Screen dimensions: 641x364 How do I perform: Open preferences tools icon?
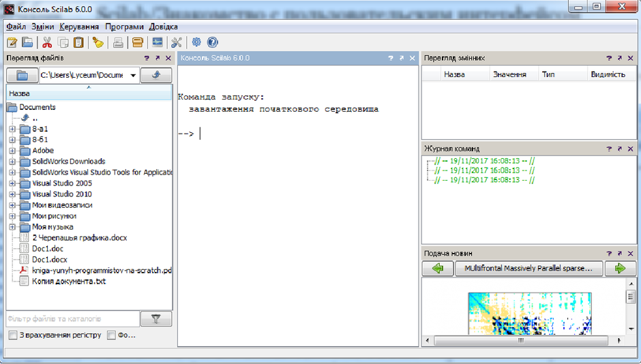click(x=177, y=42)
